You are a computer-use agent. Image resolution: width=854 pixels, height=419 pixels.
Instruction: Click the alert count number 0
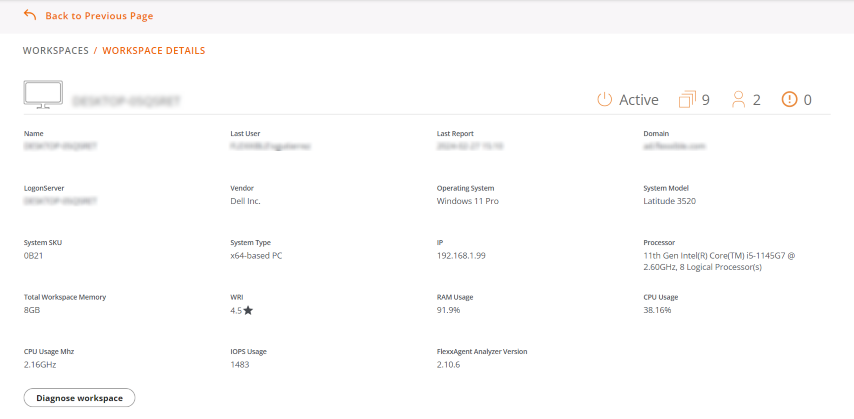pyautogui.click(x=808, y=100)
